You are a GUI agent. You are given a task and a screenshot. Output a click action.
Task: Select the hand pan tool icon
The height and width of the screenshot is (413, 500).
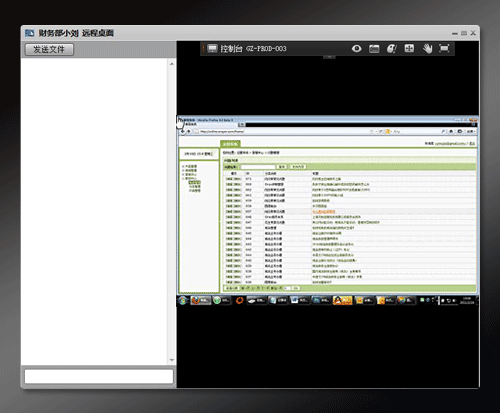click(x=427, y=49)
